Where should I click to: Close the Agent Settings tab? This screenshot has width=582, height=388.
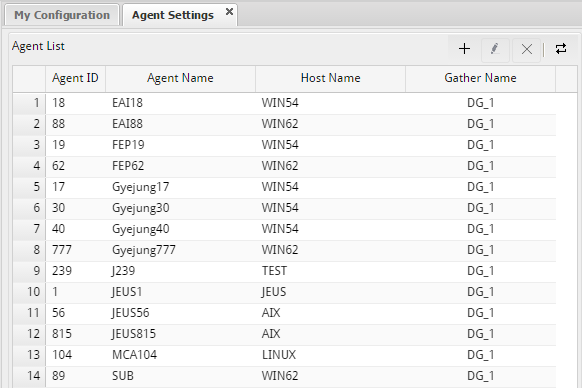[229, 12]
